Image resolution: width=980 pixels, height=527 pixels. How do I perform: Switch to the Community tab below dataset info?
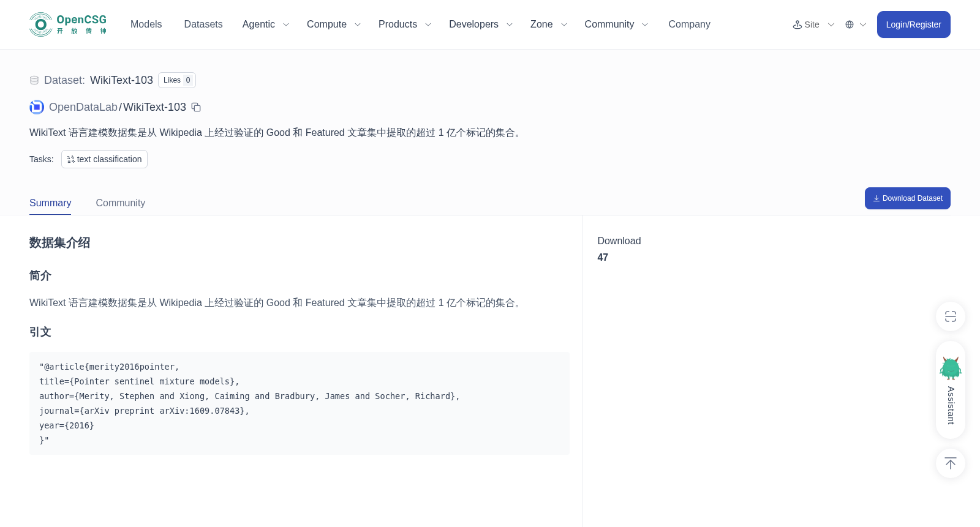click(x=121, y=203)
